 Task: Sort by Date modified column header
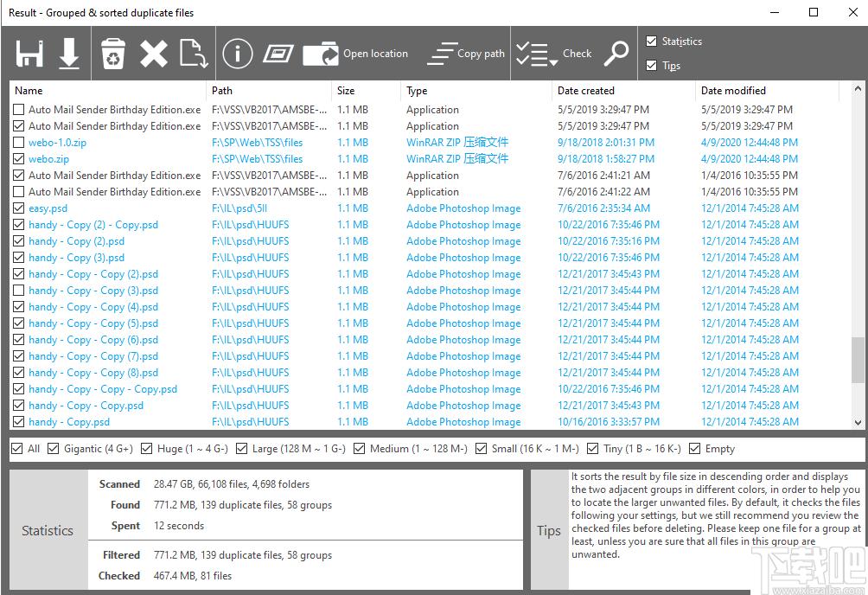[x=768, y=91]
